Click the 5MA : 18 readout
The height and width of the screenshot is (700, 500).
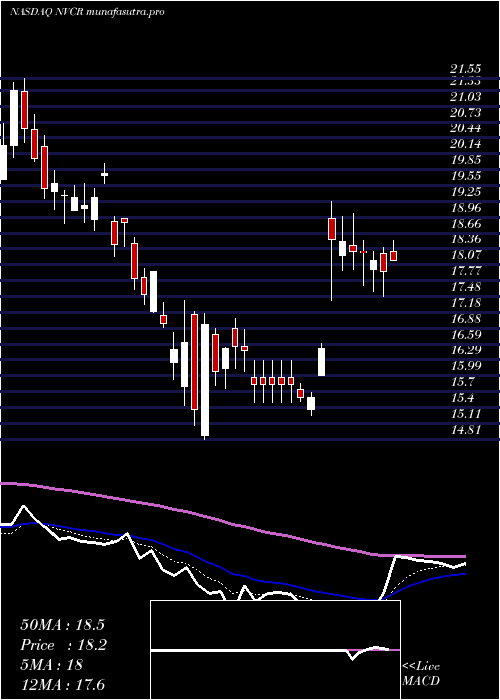[x=52, y=665]
